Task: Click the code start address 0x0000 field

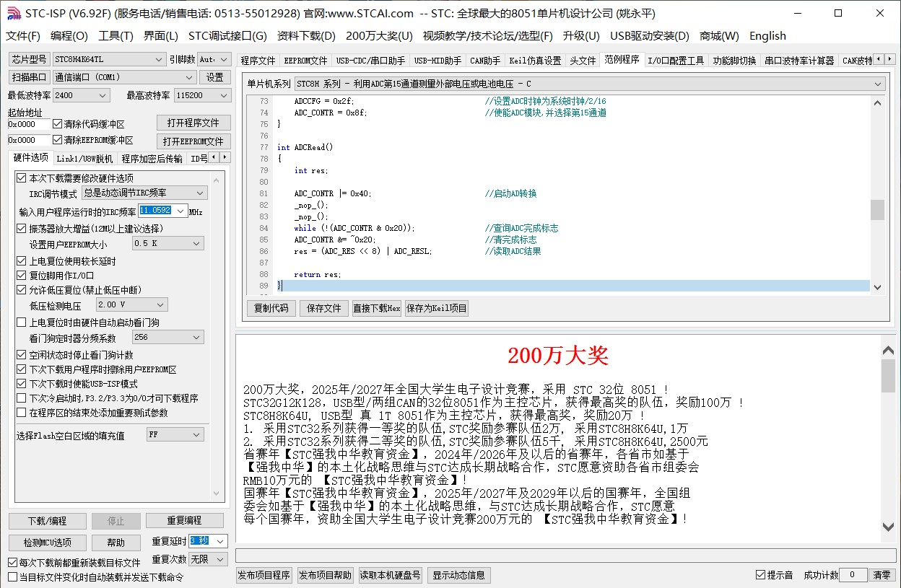Action: (29, 124)
